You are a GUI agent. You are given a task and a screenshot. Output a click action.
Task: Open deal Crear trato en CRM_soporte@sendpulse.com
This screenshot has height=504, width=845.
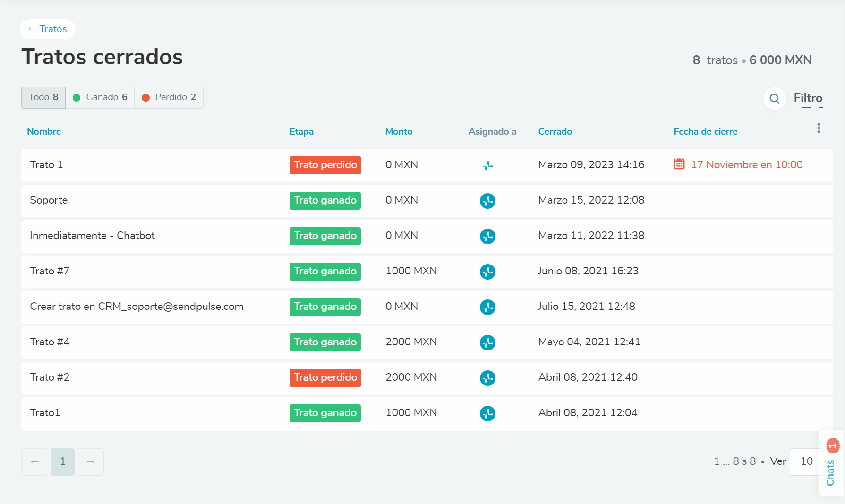tap(137, 306)
